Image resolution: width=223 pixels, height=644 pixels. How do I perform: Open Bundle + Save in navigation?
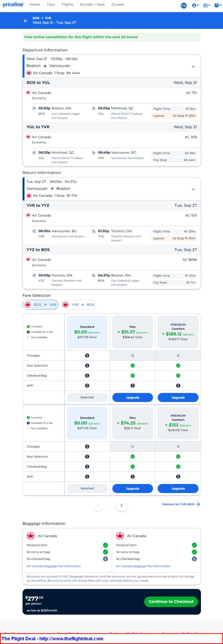[93, 4]
